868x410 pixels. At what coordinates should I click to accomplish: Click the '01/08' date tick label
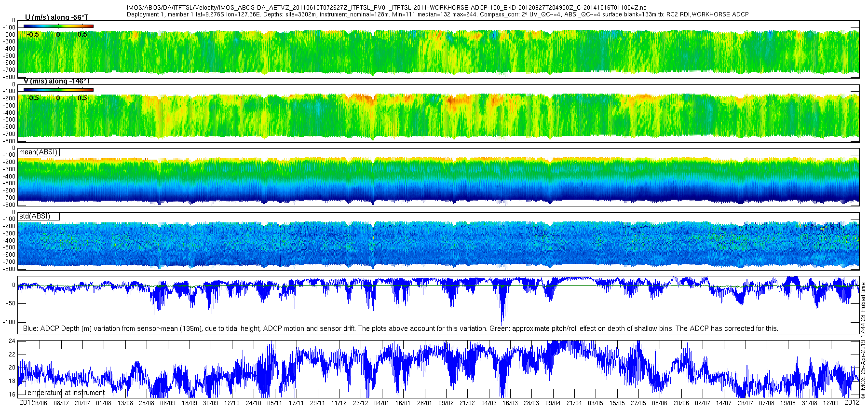click(104, 403)
